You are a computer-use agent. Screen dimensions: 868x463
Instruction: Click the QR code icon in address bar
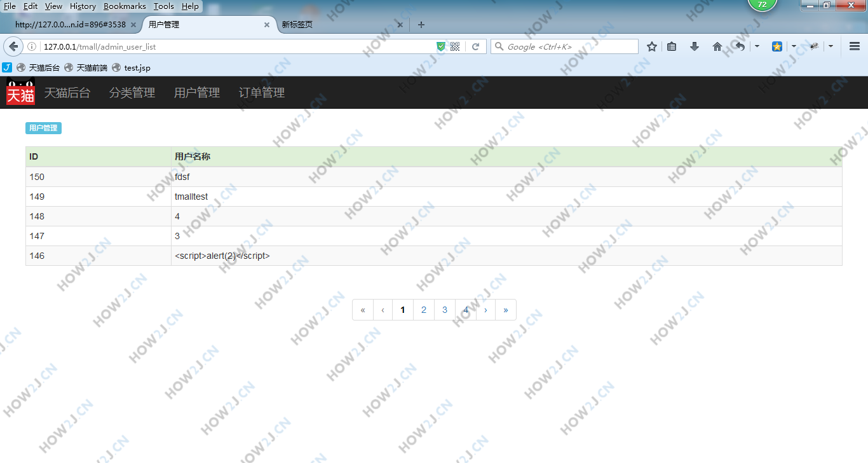click(x=455, y=46)
